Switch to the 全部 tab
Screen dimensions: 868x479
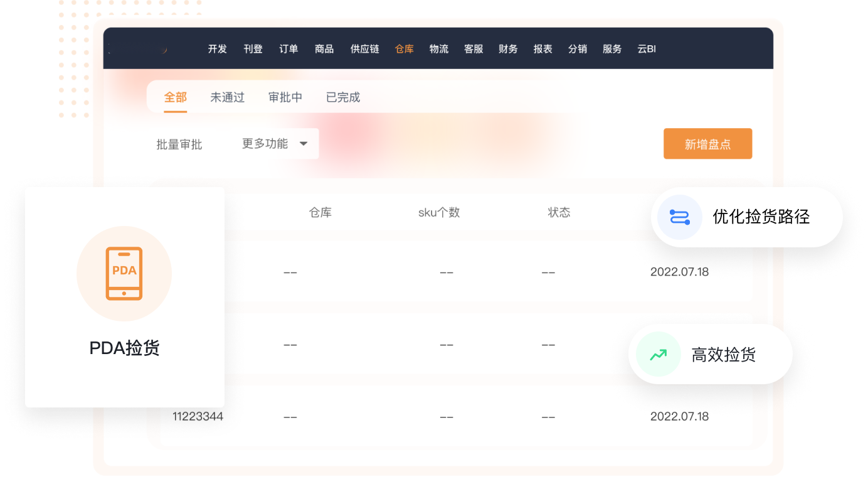[176, 97]
